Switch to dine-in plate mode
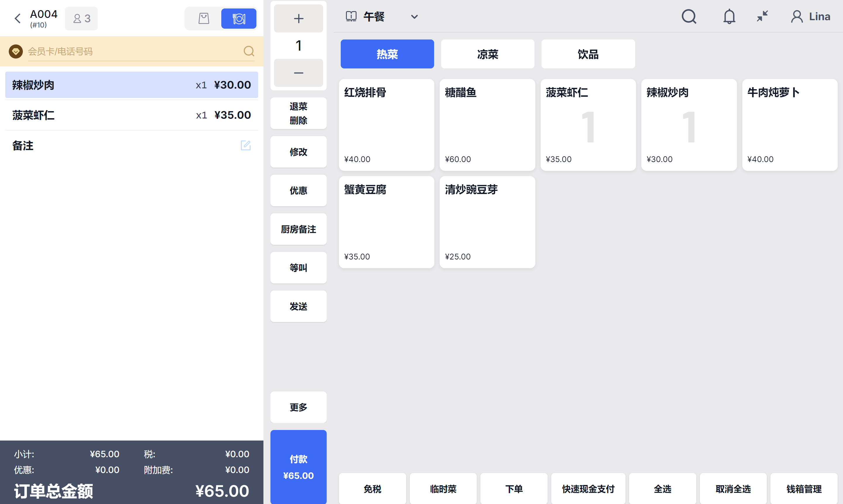Screen dimensions: 843x504 click(239, 18)
